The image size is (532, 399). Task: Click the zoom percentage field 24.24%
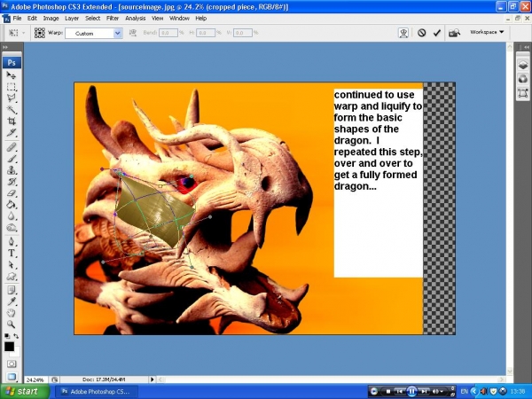coord(35,379)
